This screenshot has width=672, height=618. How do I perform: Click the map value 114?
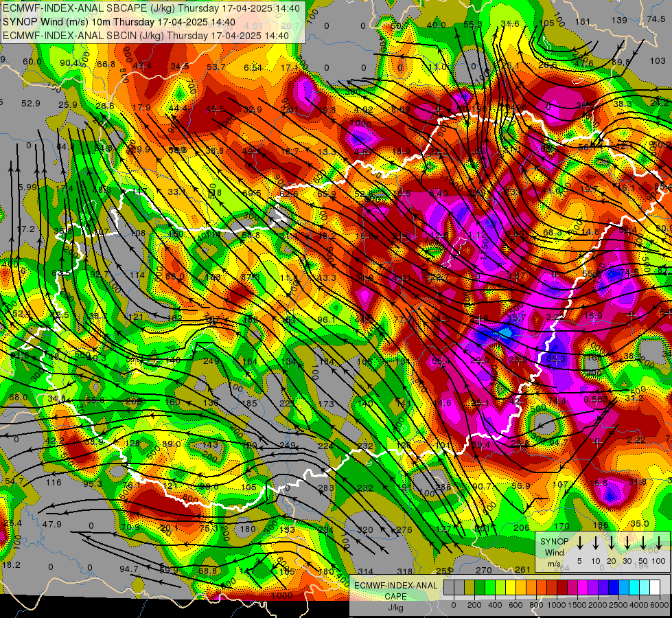[137, 275]
